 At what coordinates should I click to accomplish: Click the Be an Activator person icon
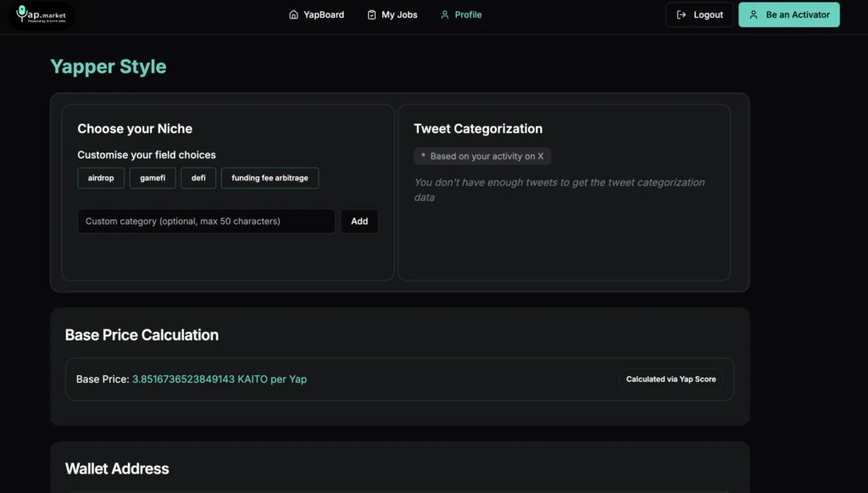[754, 15]
